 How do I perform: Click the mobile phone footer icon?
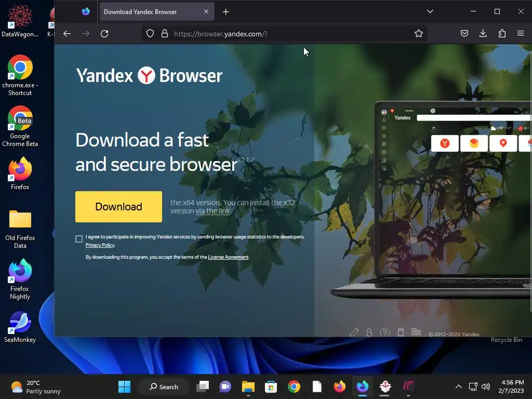(x=401, y=332)
